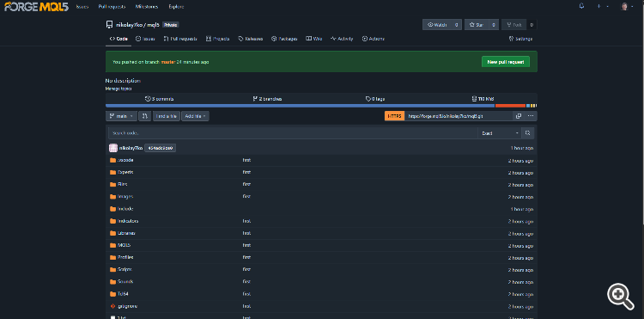Open the nikolay7ko owner link in title
Viewport: 644px width, 319px height.
[129, 25]
